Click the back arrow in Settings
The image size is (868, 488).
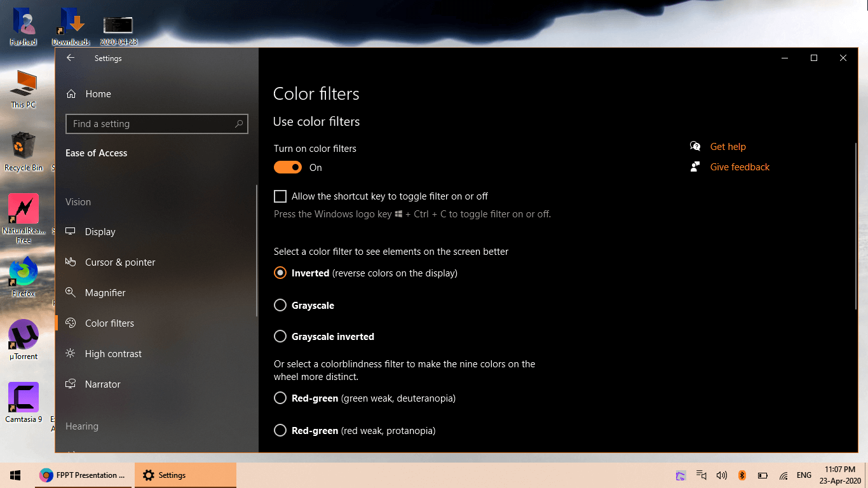(71, 58)
